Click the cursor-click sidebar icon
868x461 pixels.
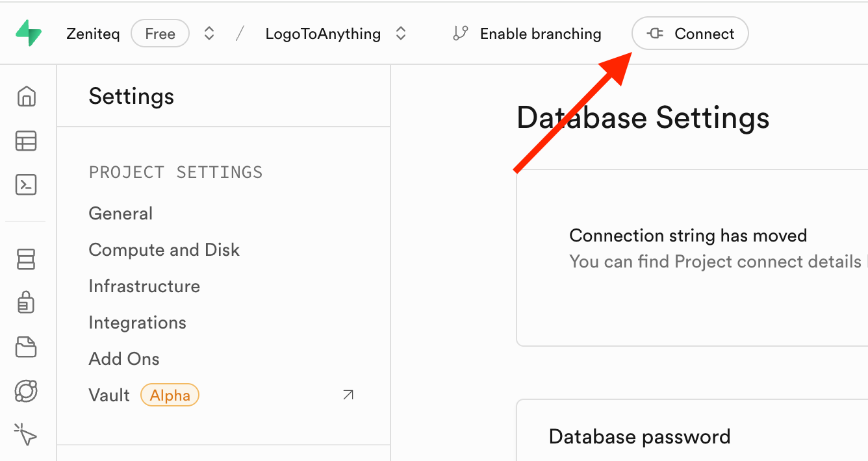[x=25, y=435]
